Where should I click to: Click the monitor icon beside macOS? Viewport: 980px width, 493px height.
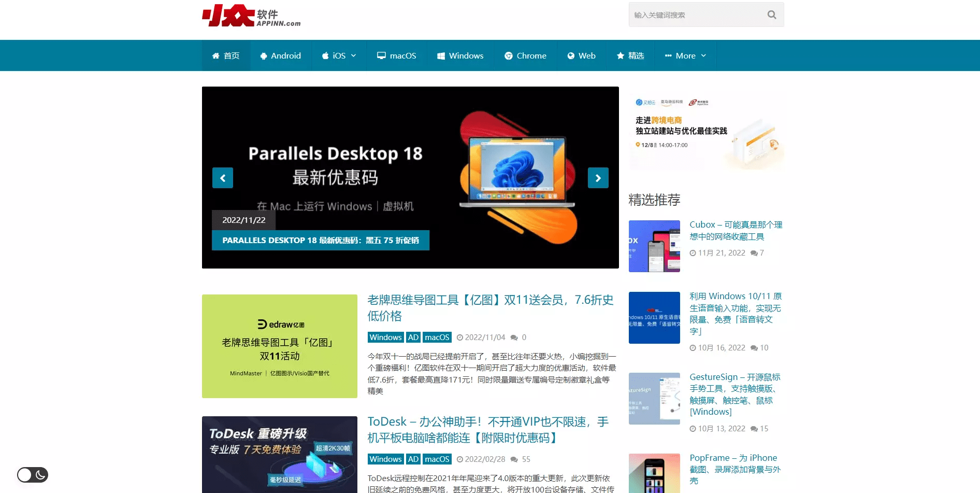(381, 55)
